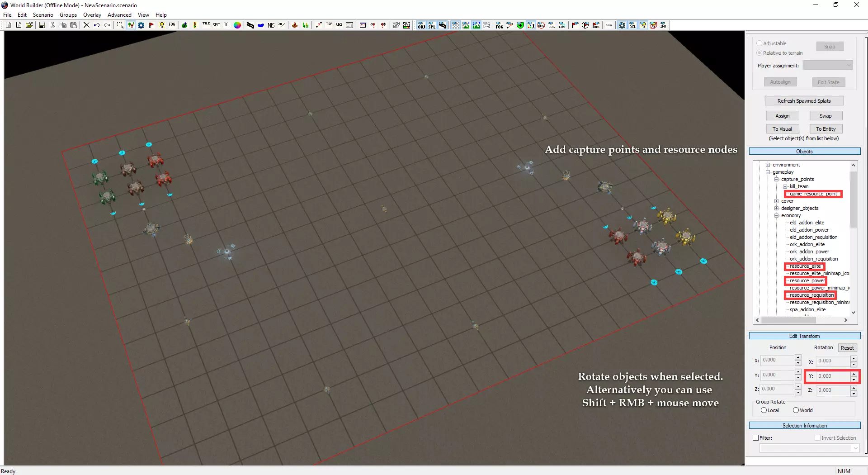Screen dimensions: 868x475
Task: Open the Scenario menu
Action: coord(43,15)
